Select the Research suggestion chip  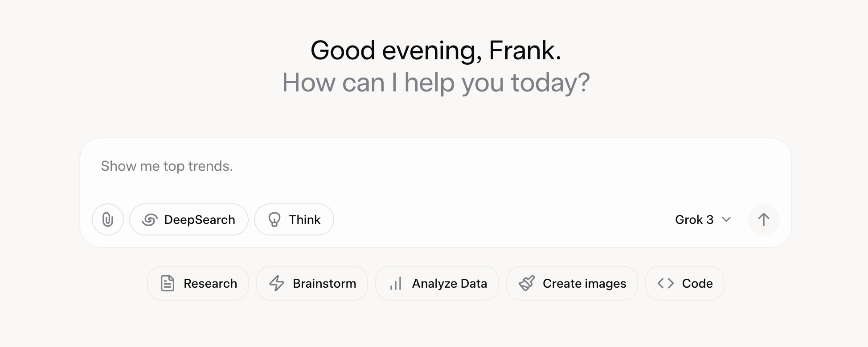point(198,283)
